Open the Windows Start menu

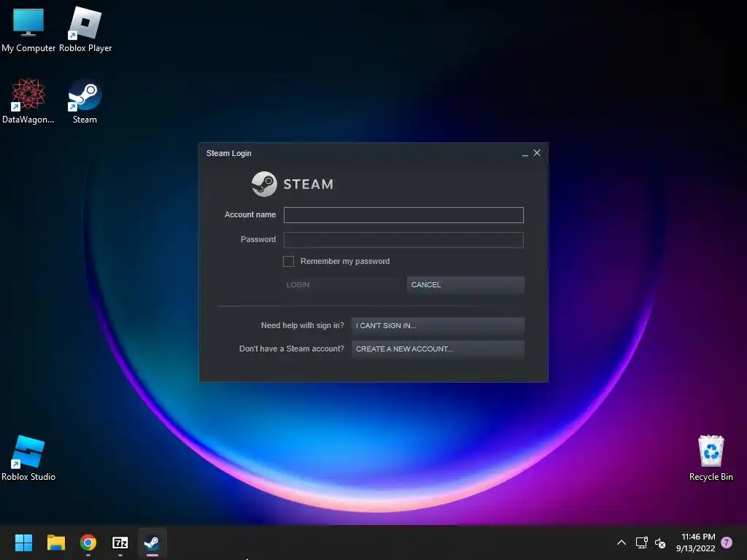click(23, 542)
